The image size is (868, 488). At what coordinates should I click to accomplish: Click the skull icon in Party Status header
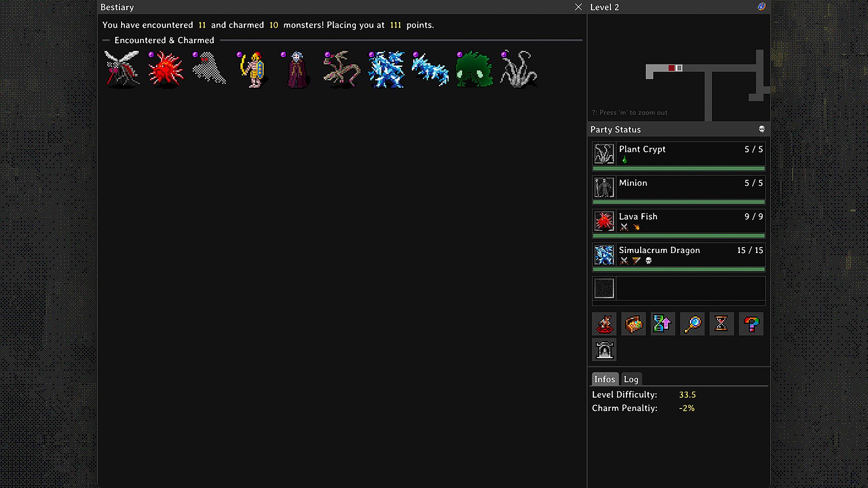click(x=762, y=129)
